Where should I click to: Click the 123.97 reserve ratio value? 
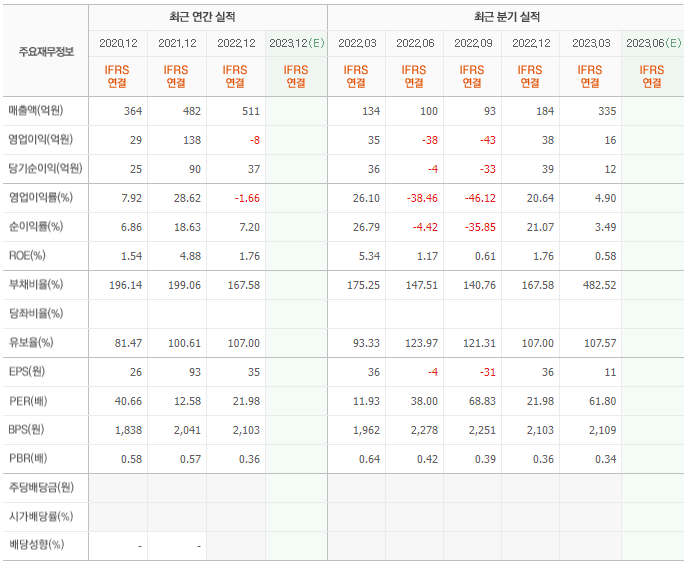421,343
